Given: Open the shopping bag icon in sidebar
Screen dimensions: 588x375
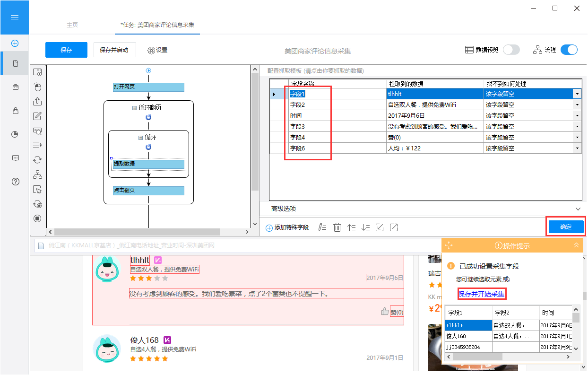Looking at the screenshot, I should [16, 111].
